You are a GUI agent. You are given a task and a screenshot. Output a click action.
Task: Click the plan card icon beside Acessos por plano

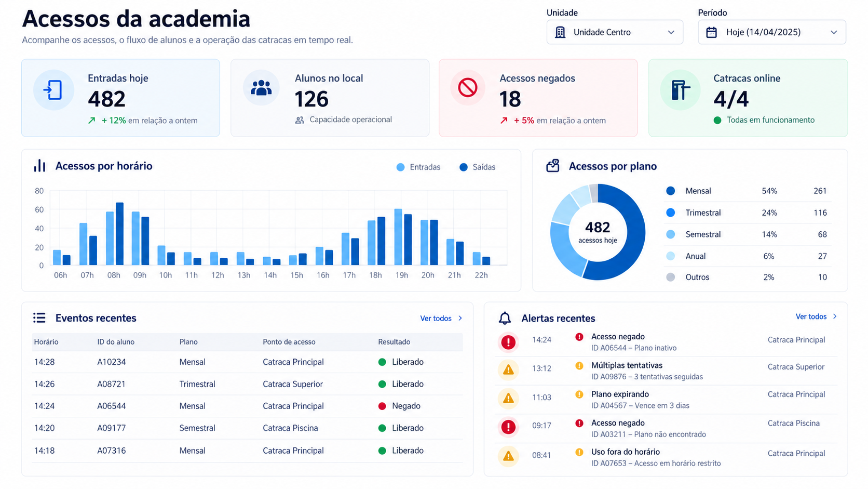tap(553, 166)
